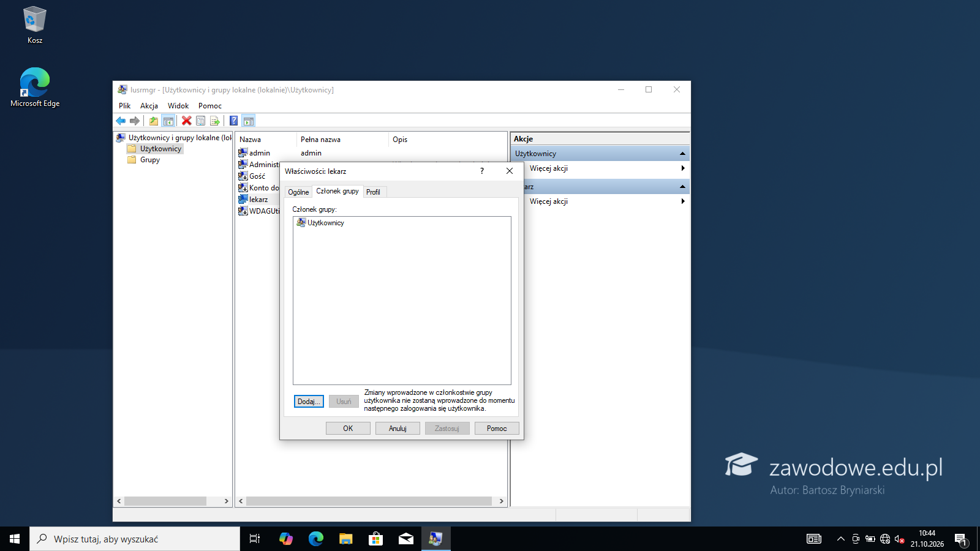980x551 pixels.
Task: Select the Gość user row
Action: pos(257,176)
